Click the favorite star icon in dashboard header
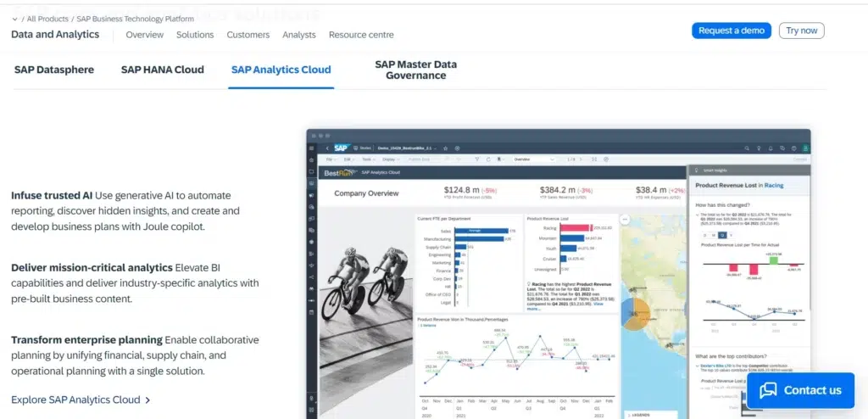Viewport: 868px width, 419px height. coord(446,148)
